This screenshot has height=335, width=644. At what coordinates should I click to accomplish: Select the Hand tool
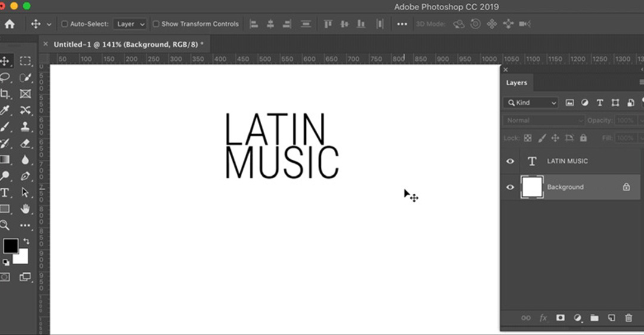26,209
